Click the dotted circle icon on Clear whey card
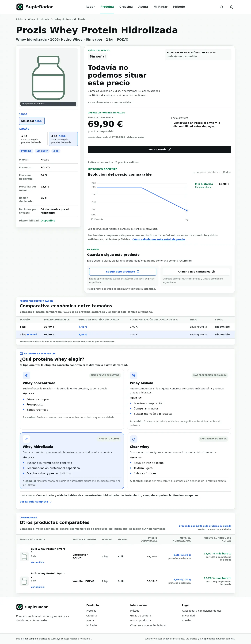Screen dimensions: 251x644 [x=134, y=439]
